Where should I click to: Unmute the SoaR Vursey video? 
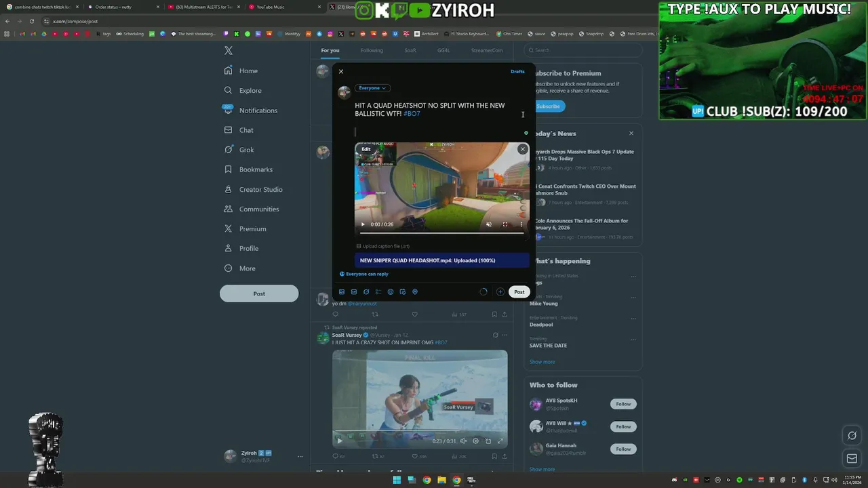pyautogui.click(x=463, y=441)
